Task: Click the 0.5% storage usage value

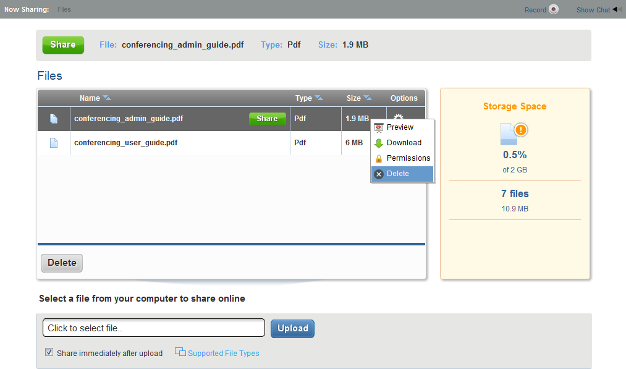Action: tap(515, 155)
